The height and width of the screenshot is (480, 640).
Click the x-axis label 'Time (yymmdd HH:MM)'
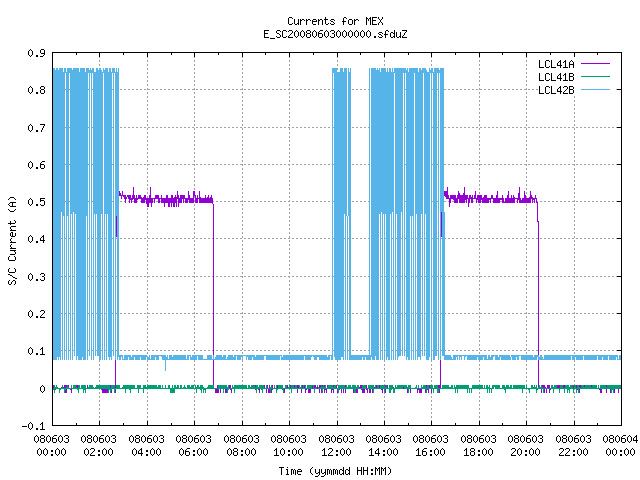(x=335, y=471)
